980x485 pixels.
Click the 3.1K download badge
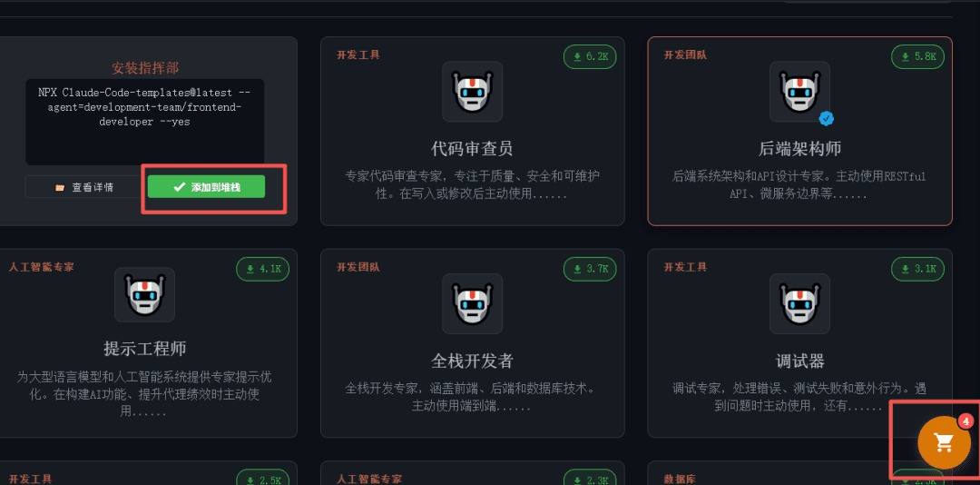(x=917, y=269)
